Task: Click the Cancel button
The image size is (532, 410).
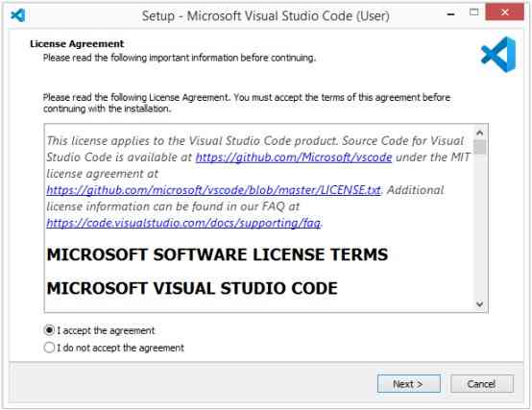Action: click(482, 383)
